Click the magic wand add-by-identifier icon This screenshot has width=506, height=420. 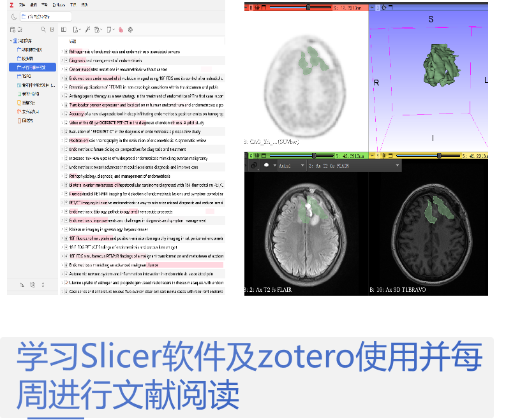87,30
